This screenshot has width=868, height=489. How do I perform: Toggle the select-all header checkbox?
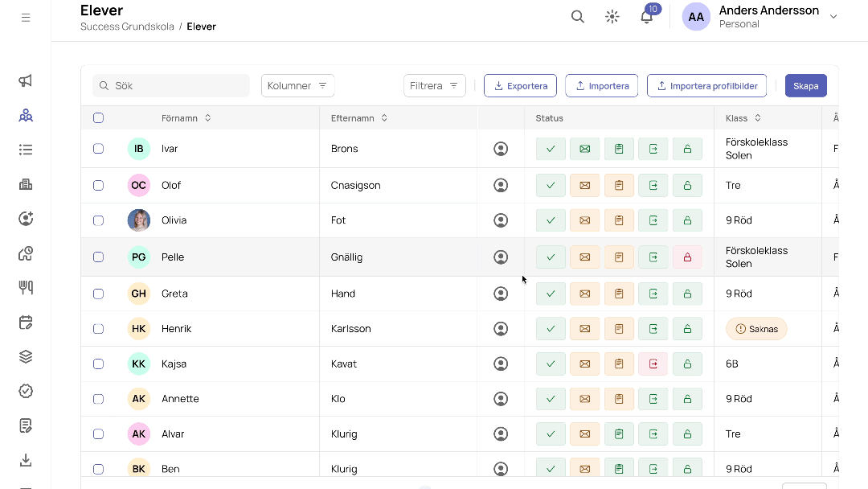99,118
